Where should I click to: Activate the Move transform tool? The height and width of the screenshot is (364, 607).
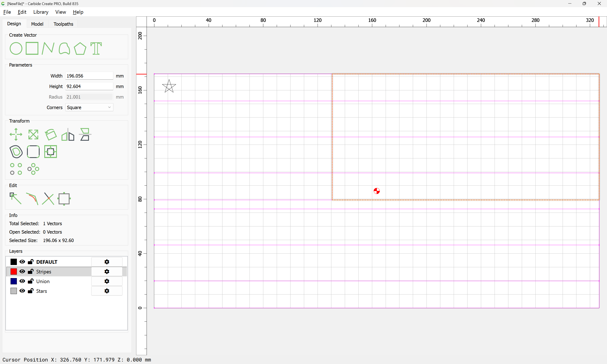[x=16, y=134]
